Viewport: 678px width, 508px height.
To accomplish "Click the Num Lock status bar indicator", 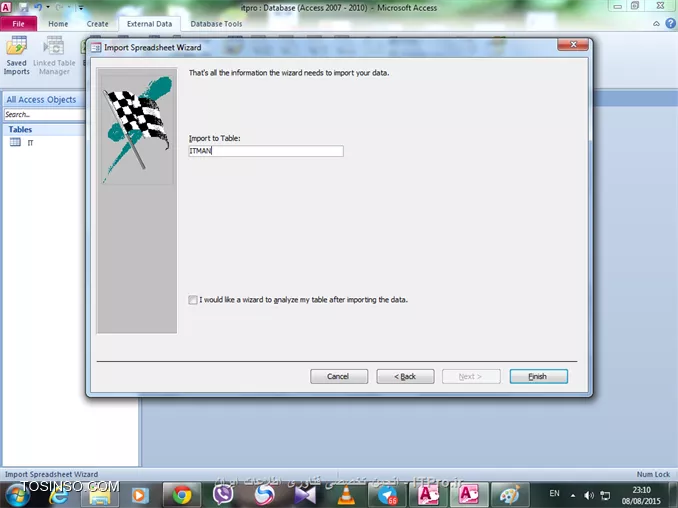I will coord(653,474).
